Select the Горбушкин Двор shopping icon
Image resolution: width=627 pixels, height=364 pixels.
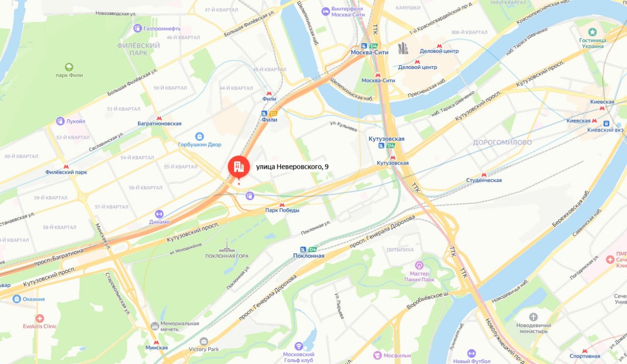199,136
